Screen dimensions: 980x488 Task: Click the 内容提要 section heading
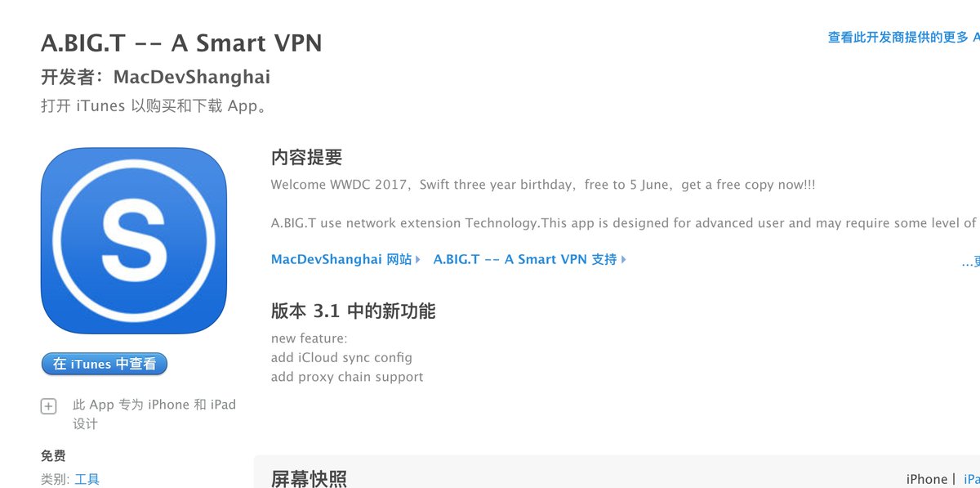pos(306,158)
